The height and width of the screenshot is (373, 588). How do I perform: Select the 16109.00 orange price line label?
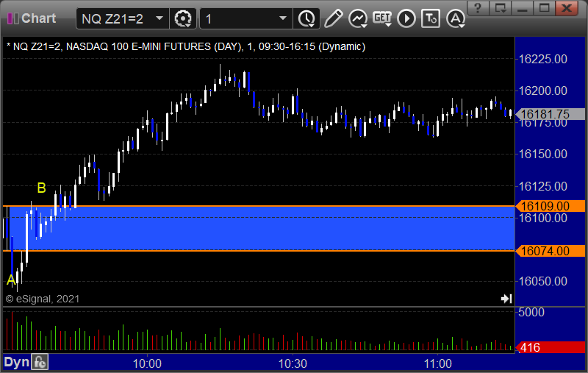point(550,206)
